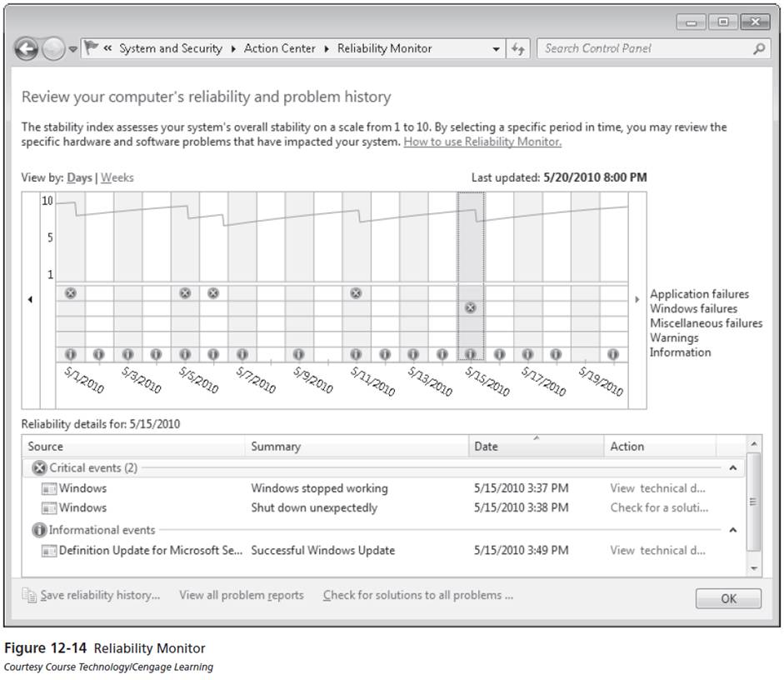Select Reliability Monitor breadcrumb

click(384, 48)
